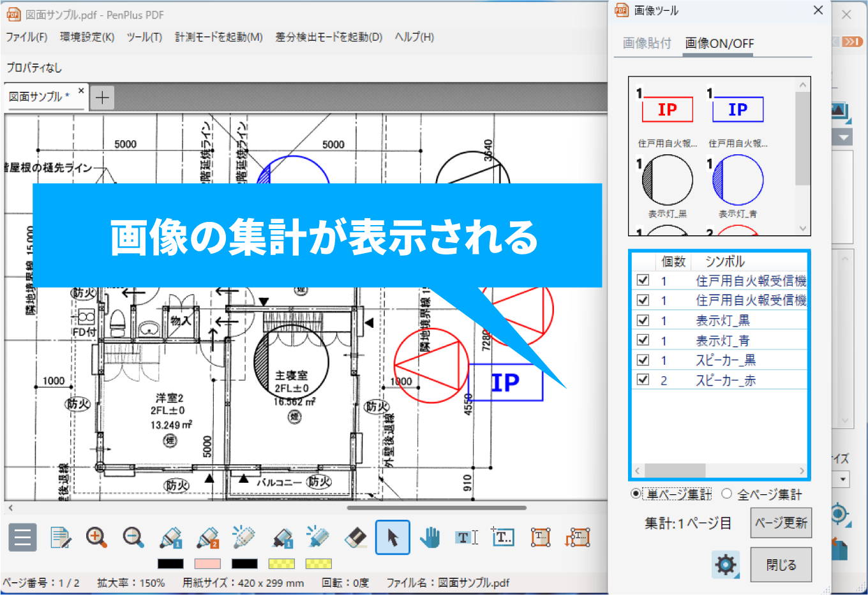The height and width of the screenshot is (595, 868).
Task: Click the 拡大率:150% status text
Action: point(131,583)
